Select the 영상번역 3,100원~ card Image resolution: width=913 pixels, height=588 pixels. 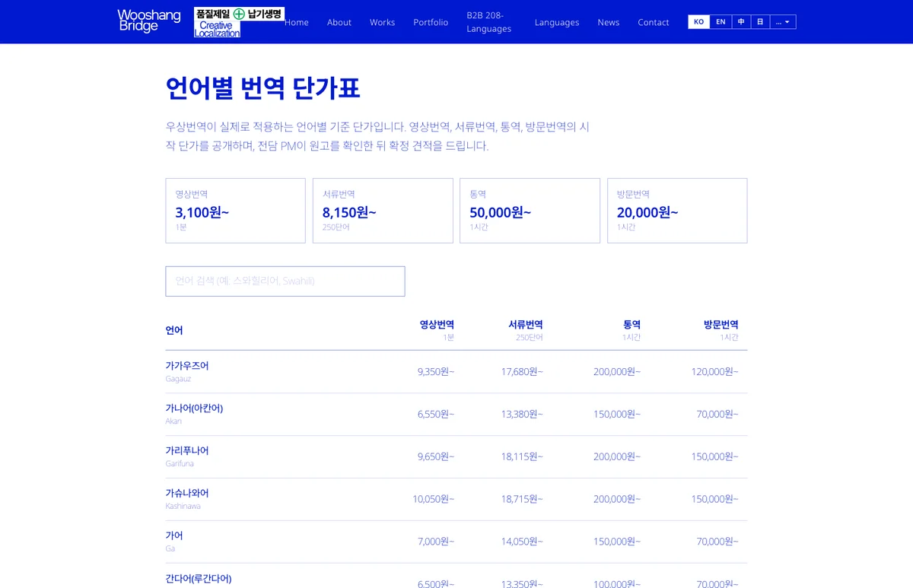[x=235, y=211]
